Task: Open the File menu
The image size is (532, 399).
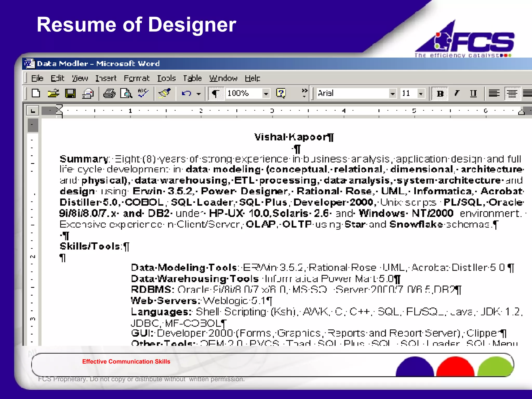Action: pyautogui.click(x=37, y=78)
